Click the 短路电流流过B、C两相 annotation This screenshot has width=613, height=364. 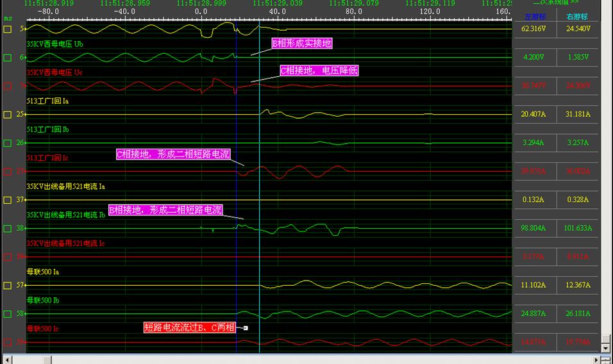[x=189, y=327]
